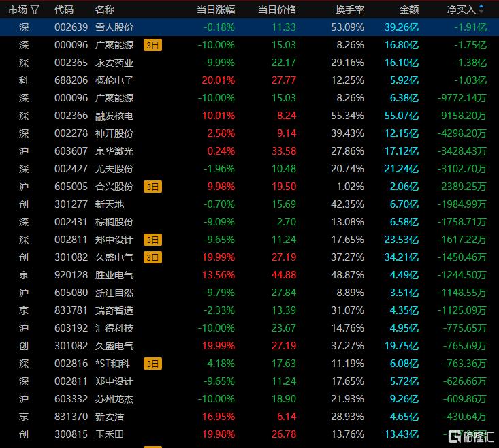
Task: Sort by 名称 column header
Action: coord(104,10)
